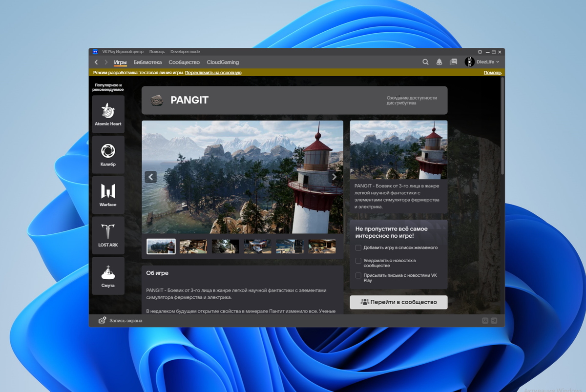Select the fourth gallery thumbnail
Viewport: 586px width, 392px height.
click(x=257, y=247)
